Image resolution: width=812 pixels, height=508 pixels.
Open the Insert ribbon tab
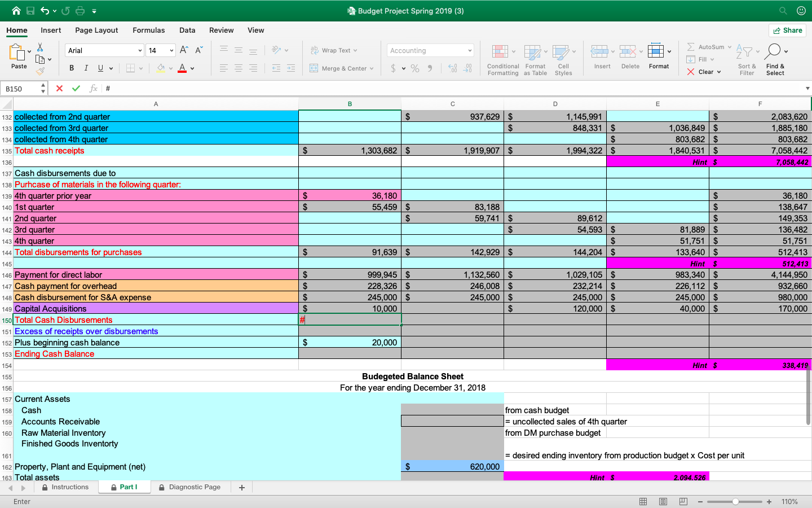(x=51, y=30)
